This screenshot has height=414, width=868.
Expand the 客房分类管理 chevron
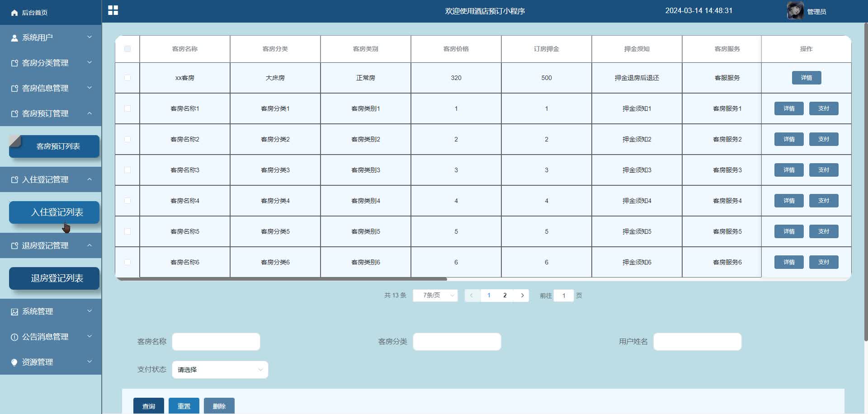[x=90, y=62]
